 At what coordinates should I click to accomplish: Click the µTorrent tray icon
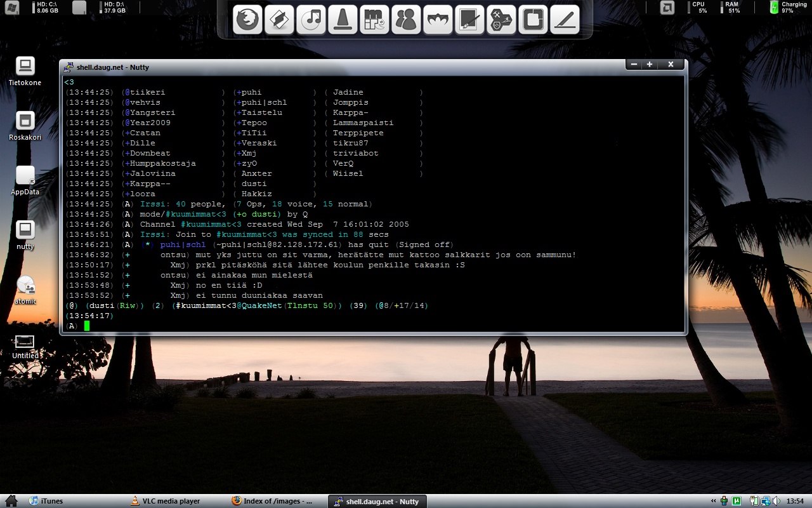(737, 501)
